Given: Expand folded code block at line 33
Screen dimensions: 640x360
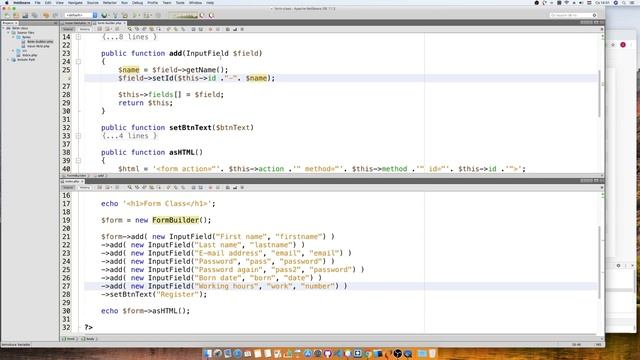Looking at the screenshot, I should pyautogui.click(x=78, y=136).
